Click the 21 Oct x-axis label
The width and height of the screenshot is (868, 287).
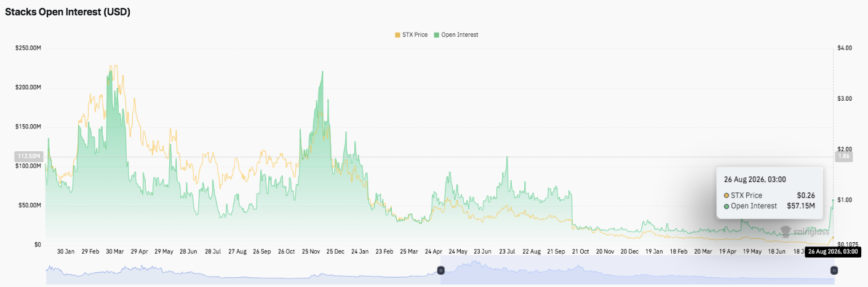pos(580,252)
